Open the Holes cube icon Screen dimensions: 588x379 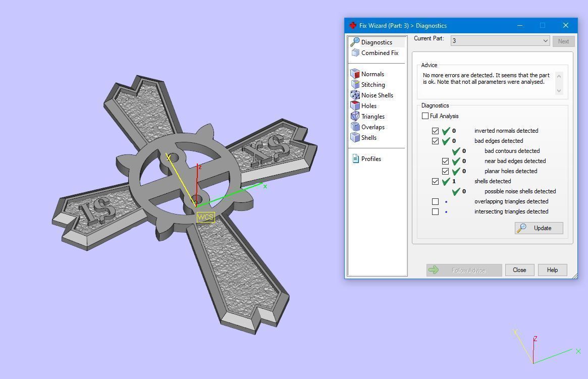pos(355,105)
